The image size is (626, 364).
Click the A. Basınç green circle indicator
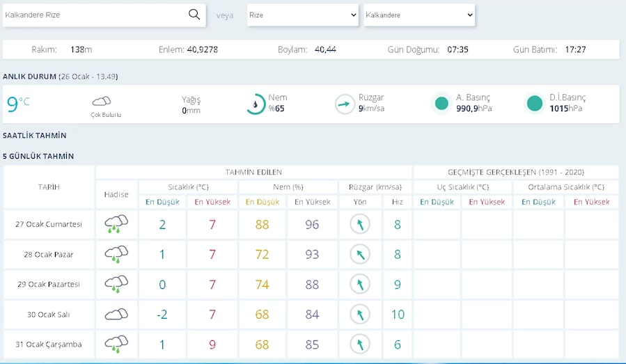[x=441, y=104]
